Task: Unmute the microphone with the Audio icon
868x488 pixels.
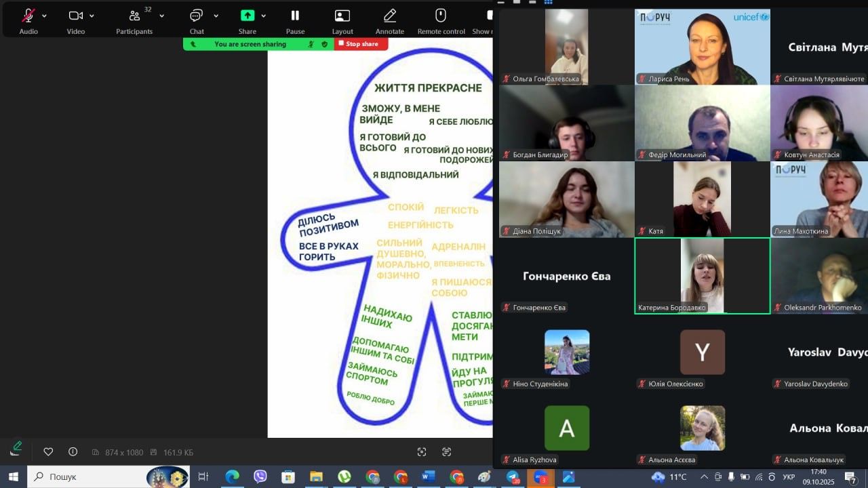Action: pos(28,16)
